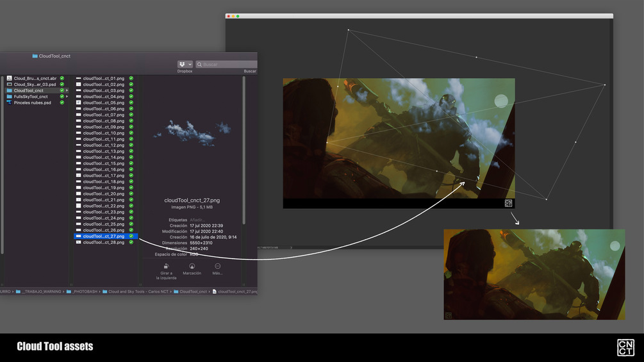Select cloudTool...ct_10.png

click(x=106, y=133)
